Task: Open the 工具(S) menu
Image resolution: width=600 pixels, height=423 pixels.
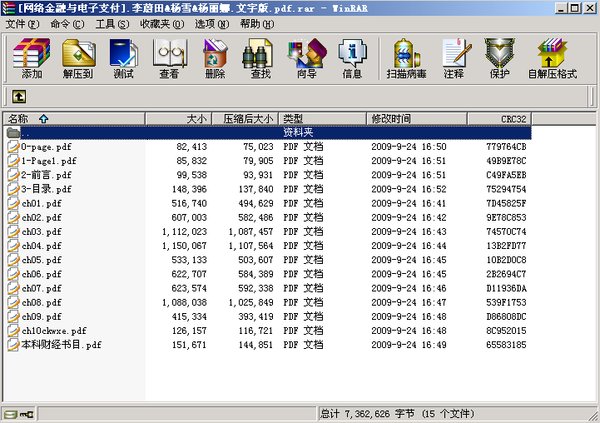Action: (112, 24)
